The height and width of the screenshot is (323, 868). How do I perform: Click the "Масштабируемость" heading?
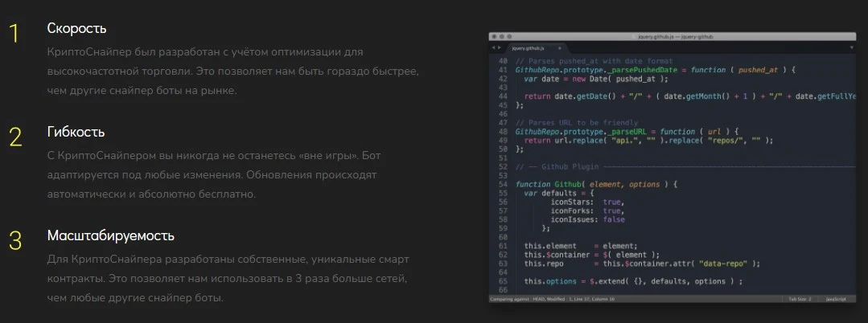click(x=111, y=235)
